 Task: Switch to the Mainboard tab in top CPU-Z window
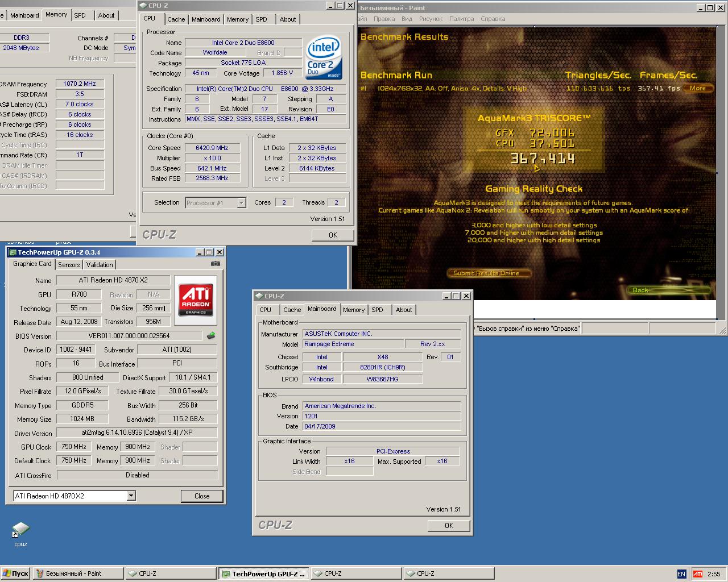click(x=206, y=19)
